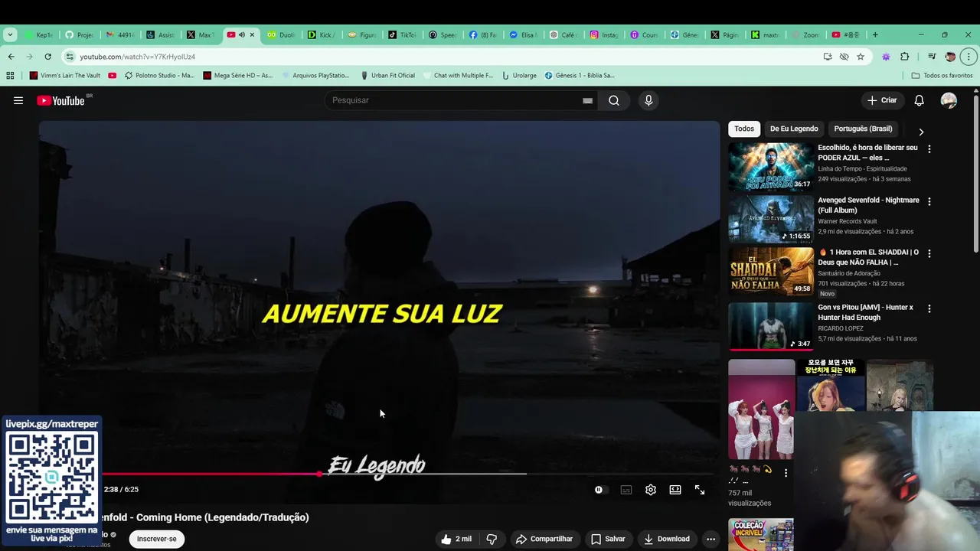This screenshot has height=551, width=980.
Task: Open the Vimm's Lair: The Vault bookmark
Action: click(65, 76)
